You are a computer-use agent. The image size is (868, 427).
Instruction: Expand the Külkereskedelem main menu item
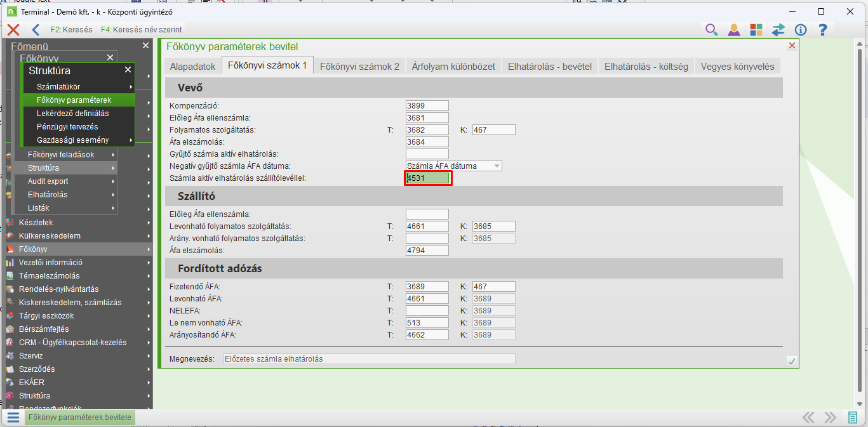tap(79, 236)
